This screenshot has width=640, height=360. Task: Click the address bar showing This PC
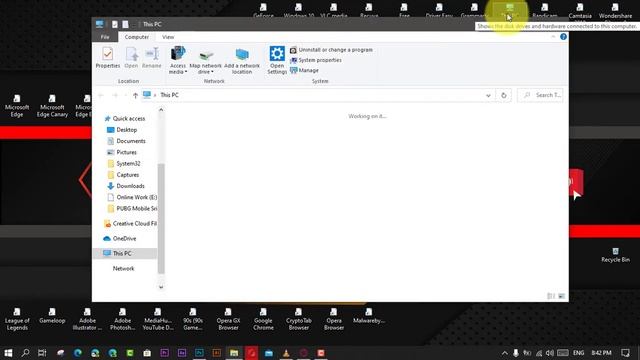312,95
